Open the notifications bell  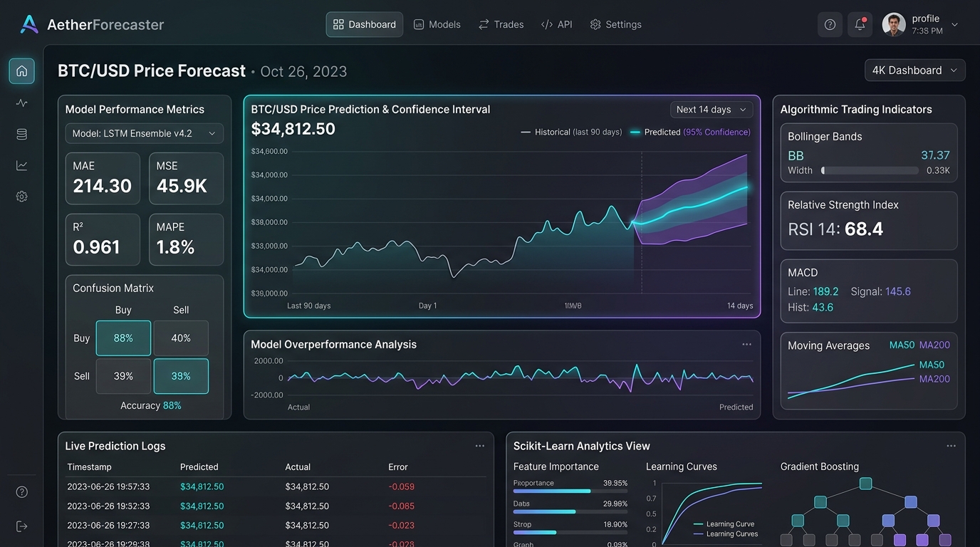click(x=860, y=24)
